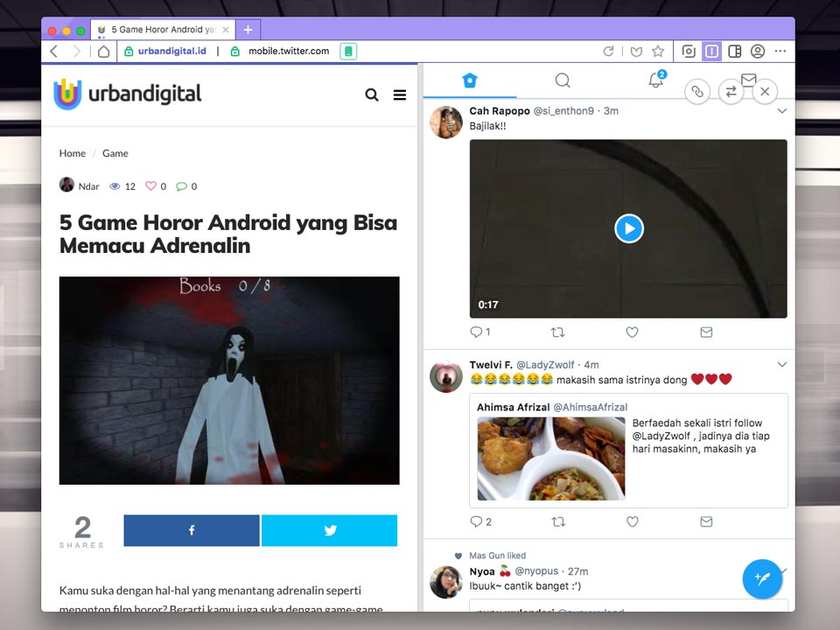Screen dimensions: 840x630
Task: Like Cah Rapopo's tweet
Action: click(632, 332)
